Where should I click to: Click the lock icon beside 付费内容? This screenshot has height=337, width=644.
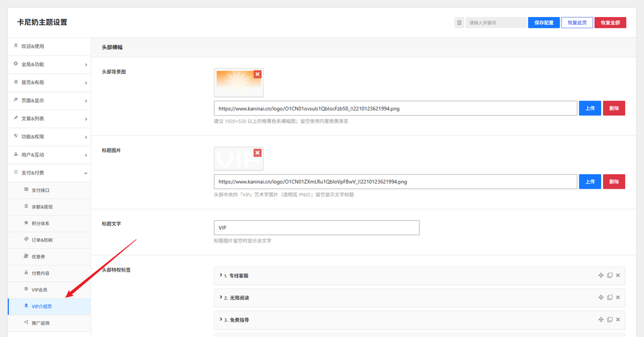(x=26, y=273)
